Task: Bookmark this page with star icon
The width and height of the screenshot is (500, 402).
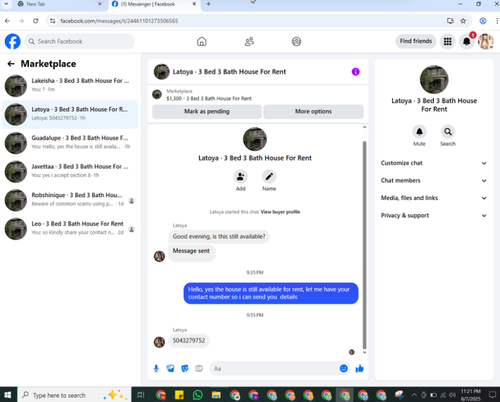Action: pos(463,21)
